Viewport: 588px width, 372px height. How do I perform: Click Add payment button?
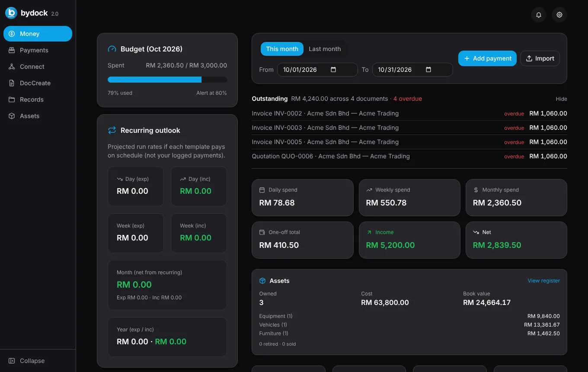487,58
